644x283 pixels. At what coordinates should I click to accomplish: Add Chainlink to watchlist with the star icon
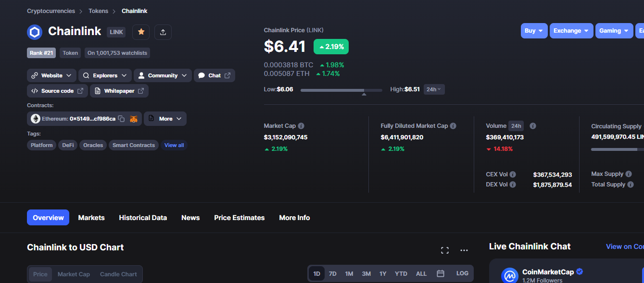point(141,32)
